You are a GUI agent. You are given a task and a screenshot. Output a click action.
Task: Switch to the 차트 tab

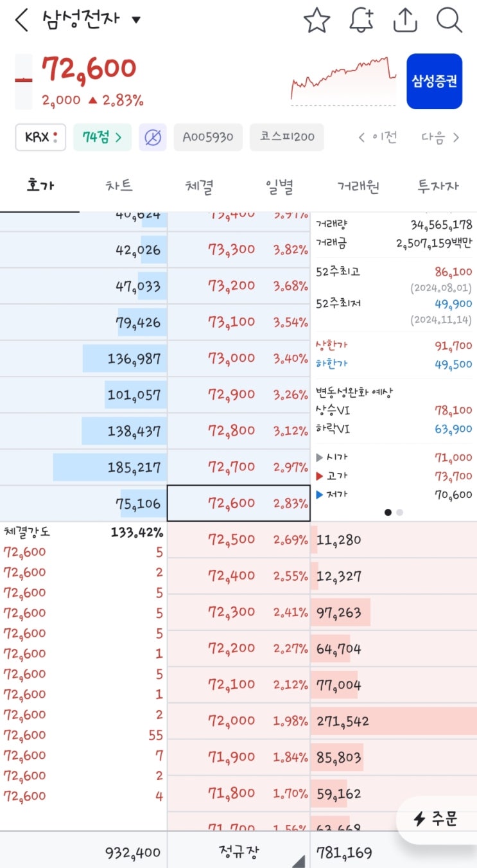click(x=119, y=187)
